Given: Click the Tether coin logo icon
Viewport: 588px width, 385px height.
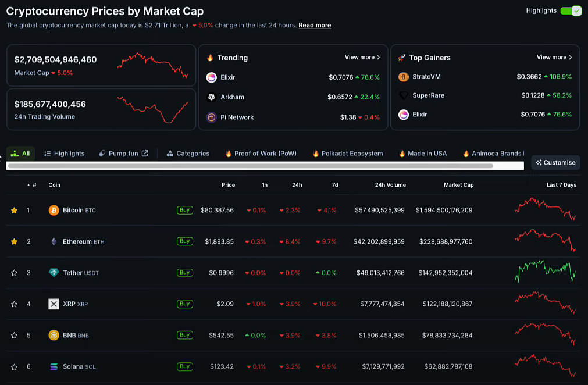Looking at the screenshot, I should (54, 273).
